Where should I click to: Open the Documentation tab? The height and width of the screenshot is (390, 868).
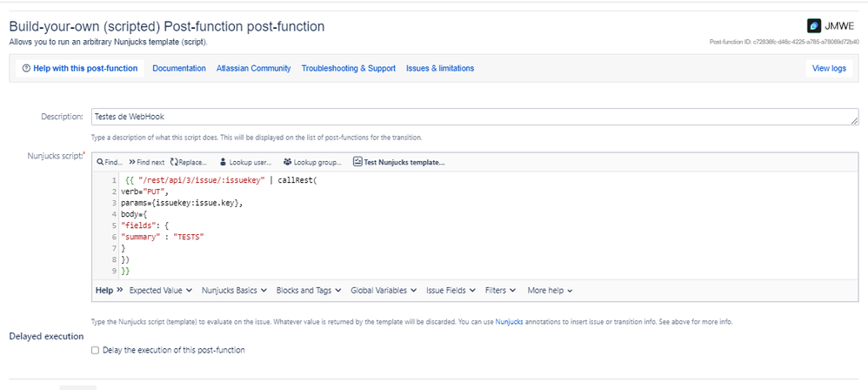coord(179,69)
